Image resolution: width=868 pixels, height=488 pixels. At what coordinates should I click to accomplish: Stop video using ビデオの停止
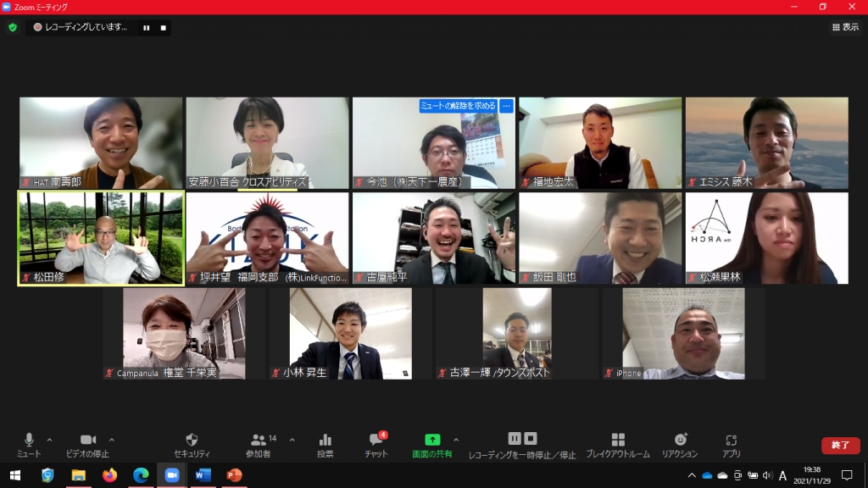pos(88,444)
